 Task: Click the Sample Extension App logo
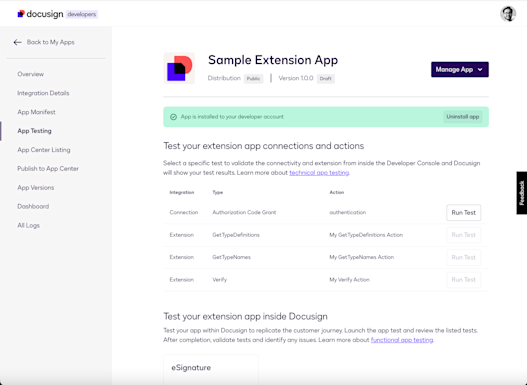click(179, 68)
